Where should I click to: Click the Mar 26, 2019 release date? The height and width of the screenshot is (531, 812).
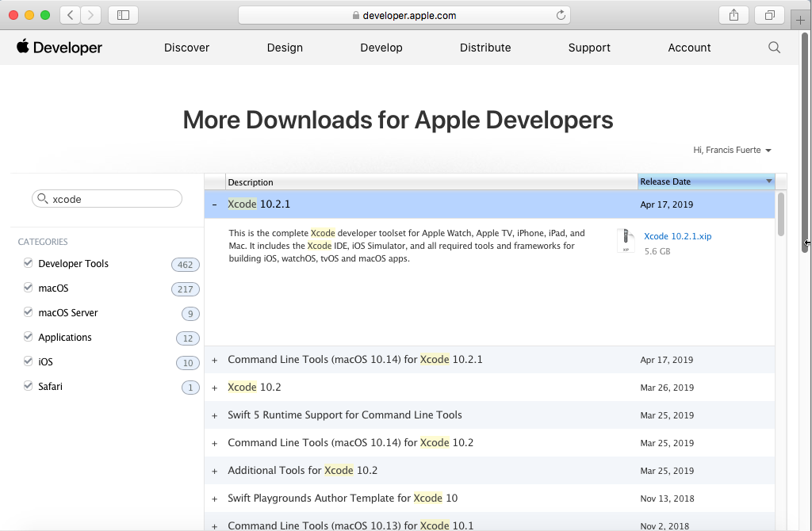point(667,388)
